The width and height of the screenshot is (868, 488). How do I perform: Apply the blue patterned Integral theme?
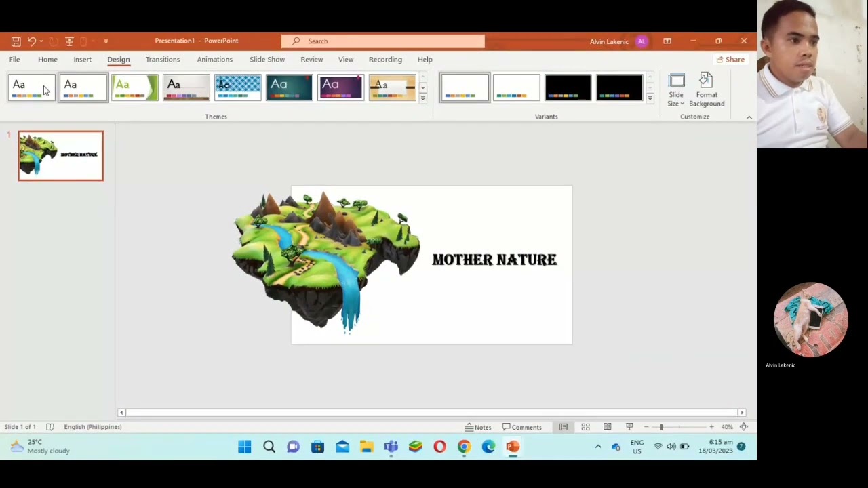point(237,87)
